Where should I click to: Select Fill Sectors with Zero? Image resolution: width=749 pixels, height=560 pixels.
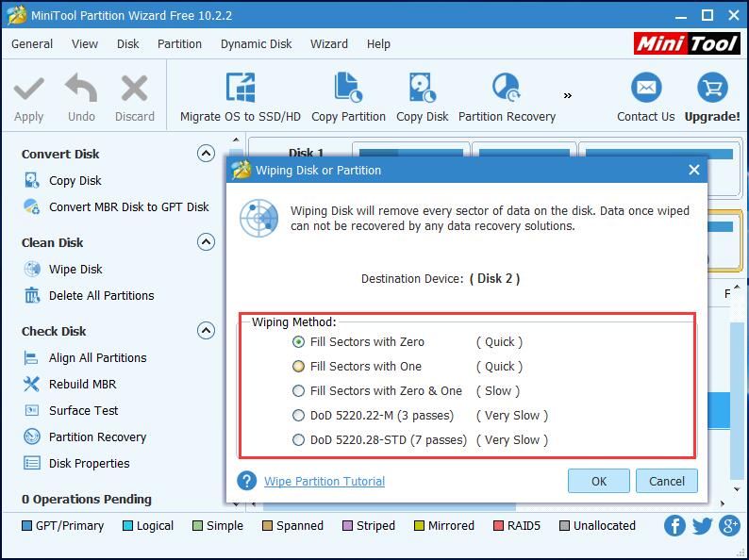298,342
